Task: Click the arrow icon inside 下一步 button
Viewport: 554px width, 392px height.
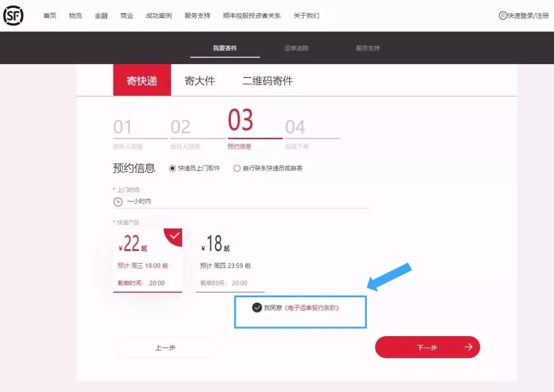Action: [x=468, y=347]
